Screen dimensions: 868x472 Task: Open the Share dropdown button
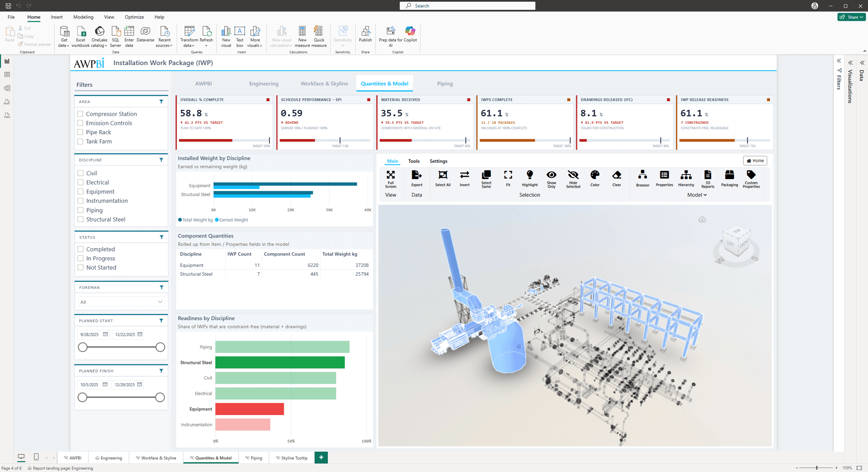[852, 17]
